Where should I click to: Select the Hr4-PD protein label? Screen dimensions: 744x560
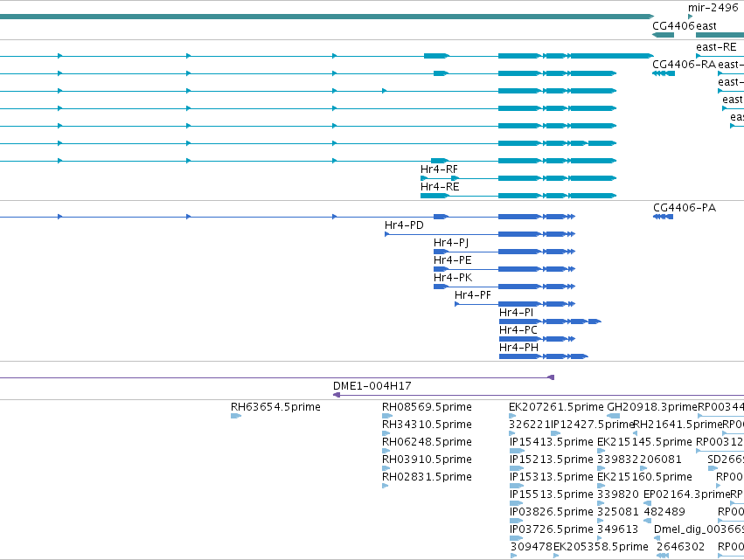pyautogui.click(x=404, y=225)
